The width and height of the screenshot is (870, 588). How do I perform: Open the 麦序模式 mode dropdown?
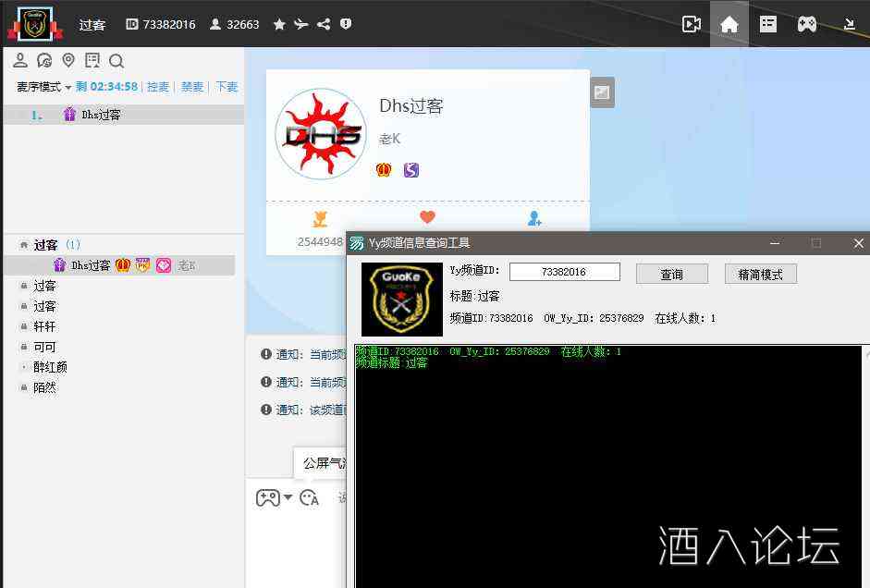43,87
